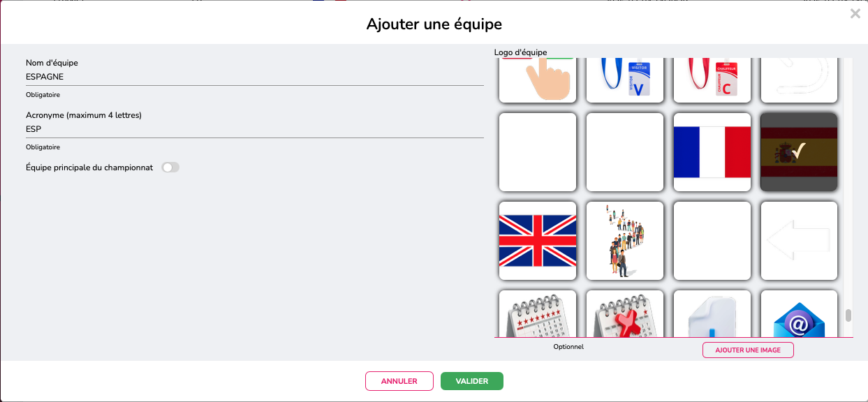This screenshot has height=402, width=868.
Task: Choose the Union Jack flag logo
Action: point(538,241)
